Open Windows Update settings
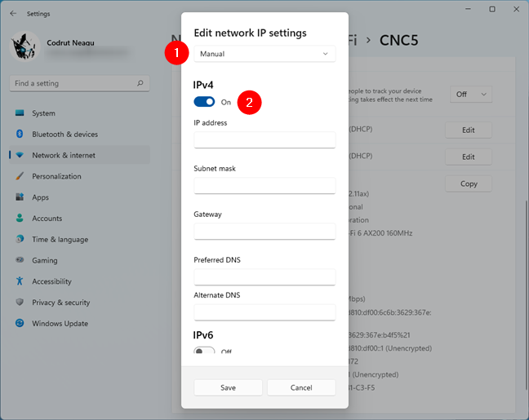This screenshot has width=529, height=420. point(80,323)
